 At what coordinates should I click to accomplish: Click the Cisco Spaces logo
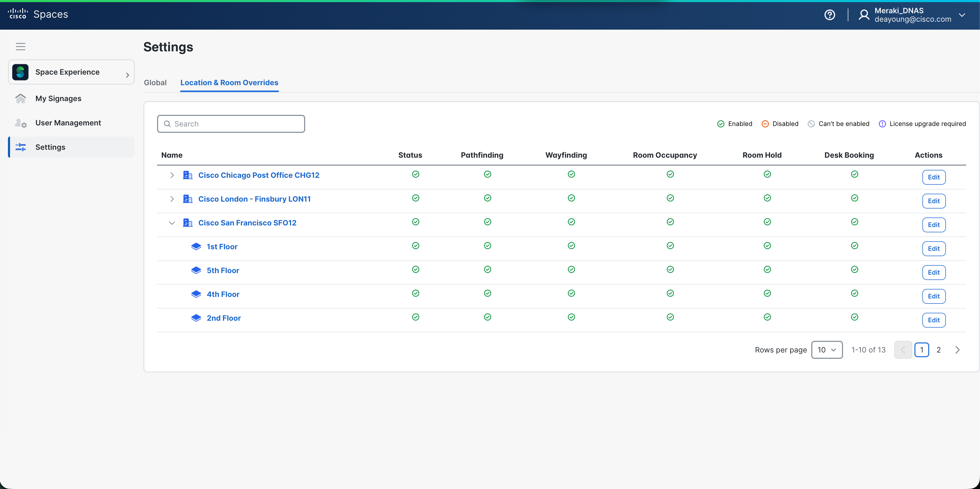pos(38,14)
